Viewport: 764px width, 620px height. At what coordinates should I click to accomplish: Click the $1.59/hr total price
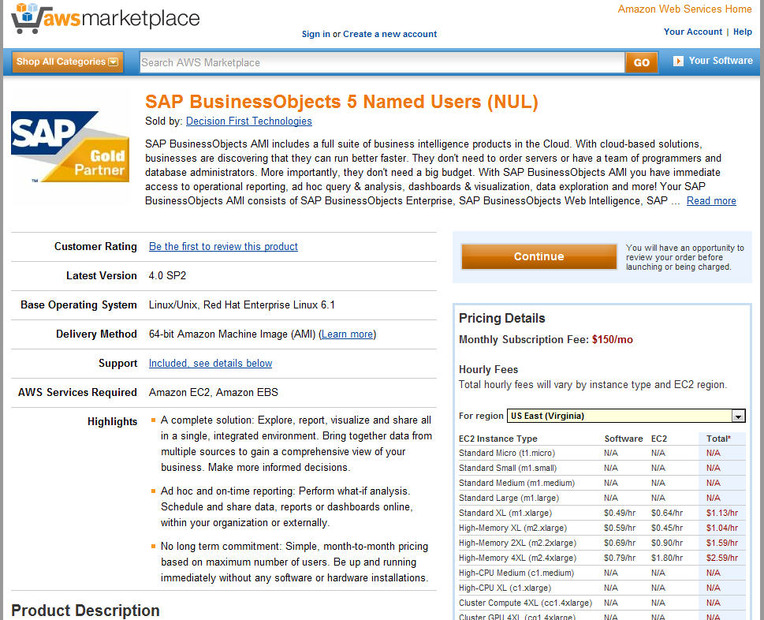pos(722,543)
